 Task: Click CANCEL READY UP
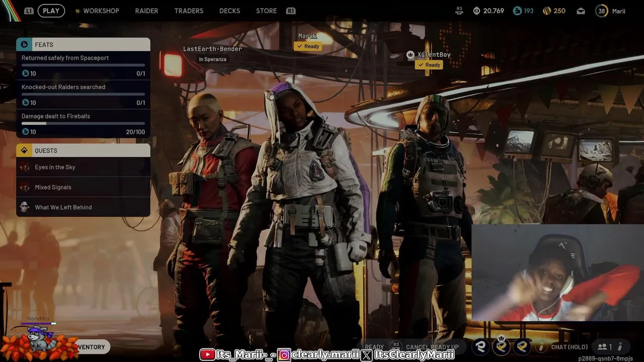click(x=432, y=347)
